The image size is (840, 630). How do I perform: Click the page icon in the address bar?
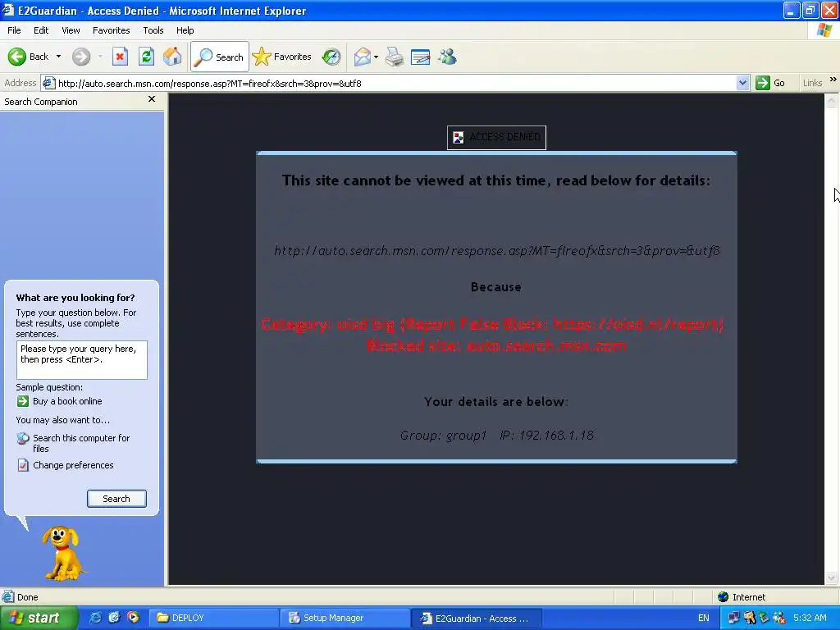(48, 83)
